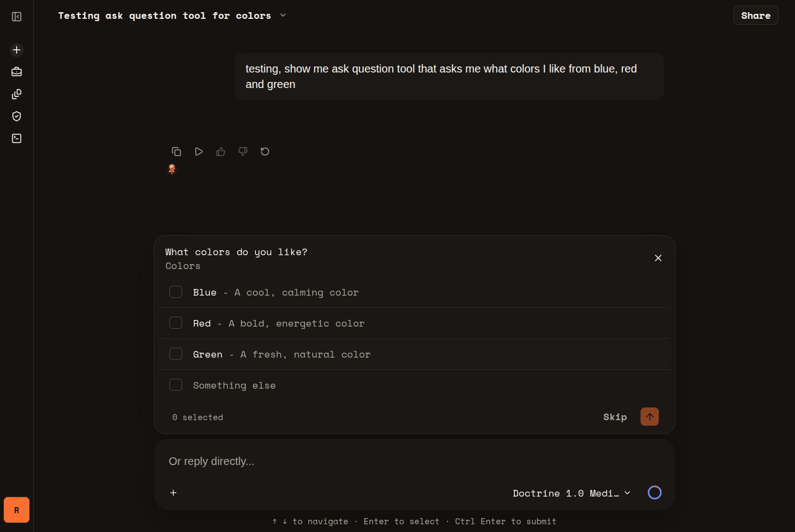This screenshot has width=795, height=532.
Task: Open the terminal icon in sidebar
Action: [17, 138]
